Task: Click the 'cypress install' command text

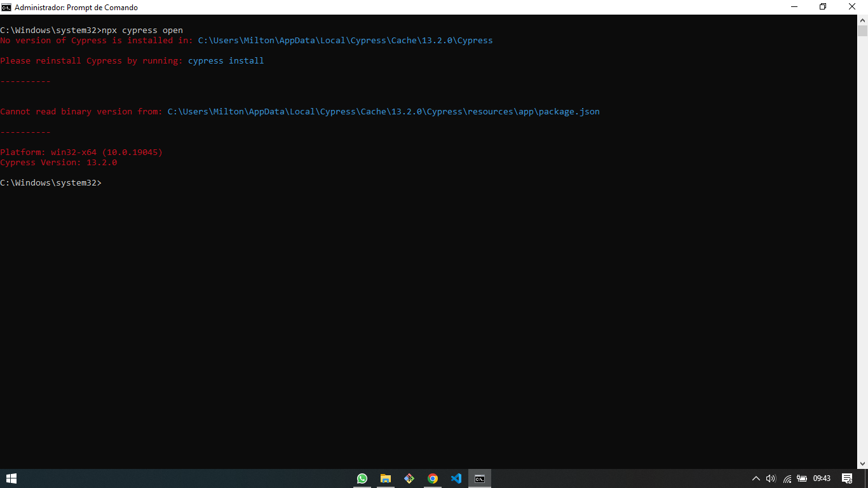Action: pos(226,60)
